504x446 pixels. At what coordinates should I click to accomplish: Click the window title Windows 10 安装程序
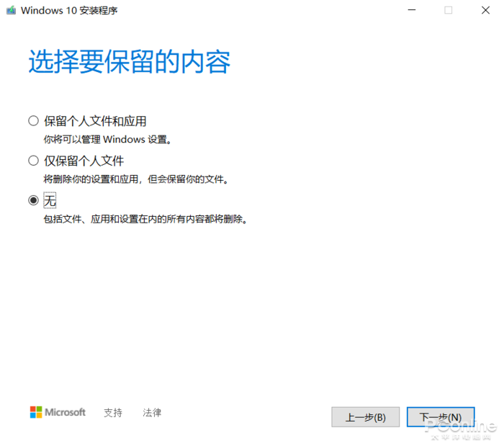69,11
